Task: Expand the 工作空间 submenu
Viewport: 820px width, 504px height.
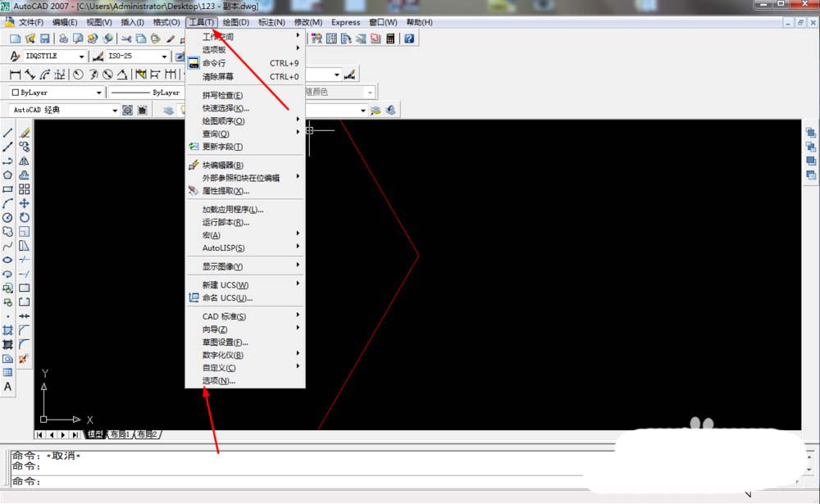Action: [245, 37]
